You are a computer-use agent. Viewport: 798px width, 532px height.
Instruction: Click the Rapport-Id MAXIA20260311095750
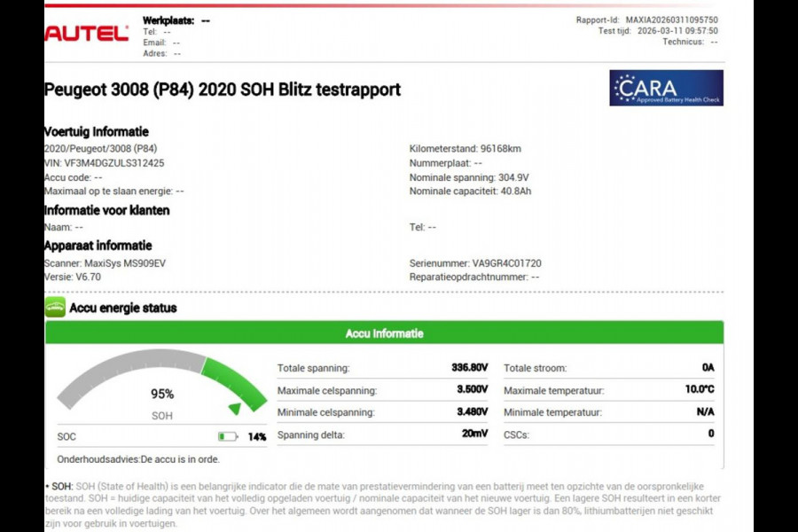[x=647, y=20]
